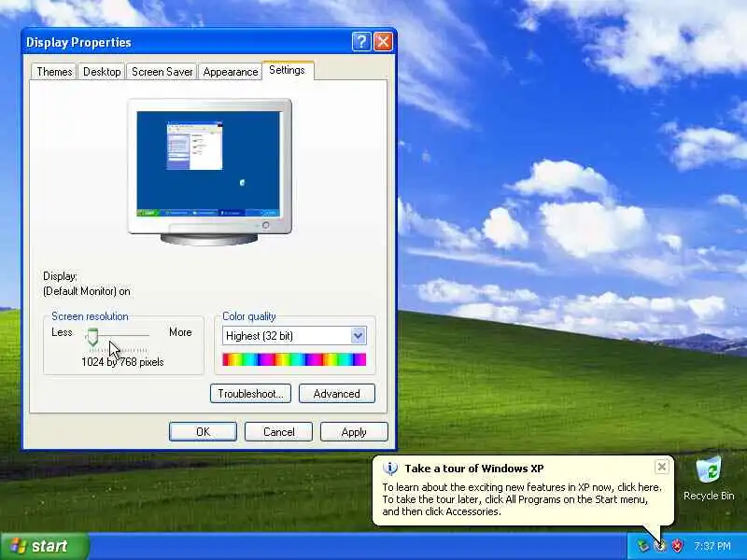Select the Screen Saver tab
The image size is (747, 560).
click(x=162, y=72)
